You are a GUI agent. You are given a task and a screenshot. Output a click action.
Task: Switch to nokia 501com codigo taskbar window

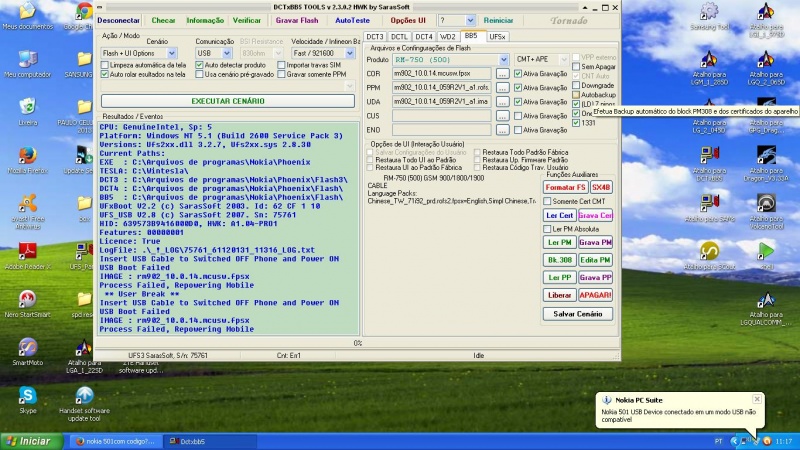coord(115,441)
